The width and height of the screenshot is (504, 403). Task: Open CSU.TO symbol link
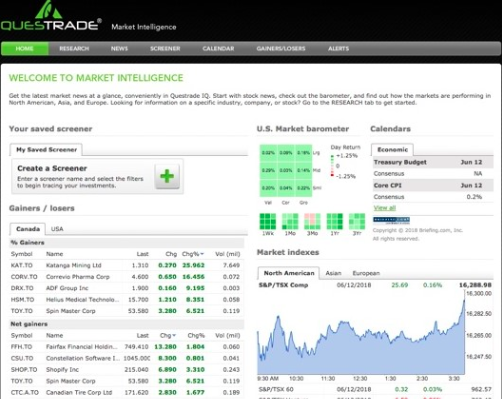pos(22,358)
